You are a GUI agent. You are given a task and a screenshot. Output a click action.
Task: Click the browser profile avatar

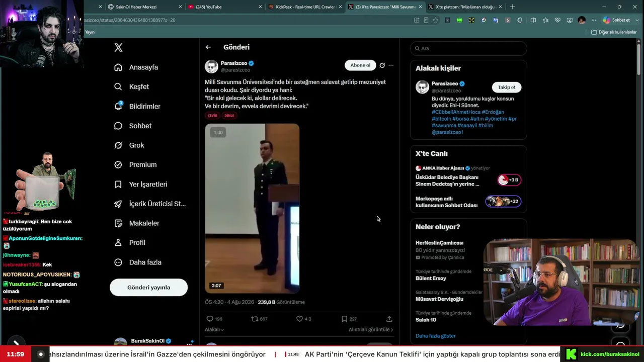[582, 20]
